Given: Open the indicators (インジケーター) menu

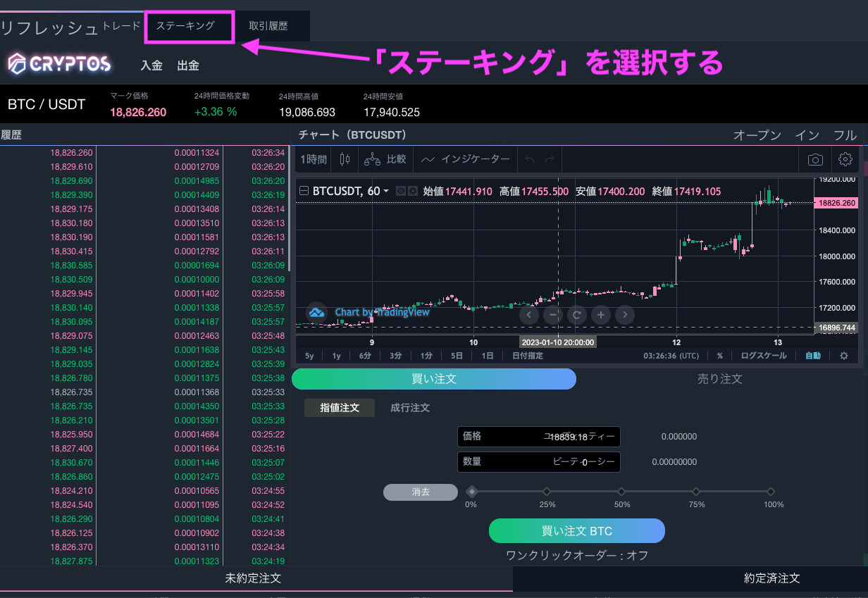Looking at the screenshot, I should pyautogui.click(x=465, y=160).
